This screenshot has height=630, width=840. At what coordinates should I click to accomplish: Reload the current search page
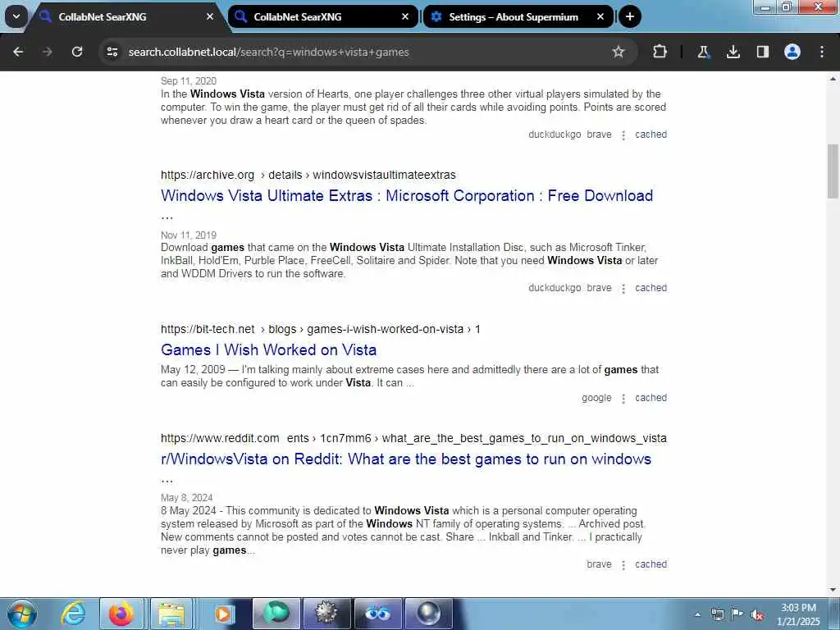pyautogui.click(x=77, y=52)
